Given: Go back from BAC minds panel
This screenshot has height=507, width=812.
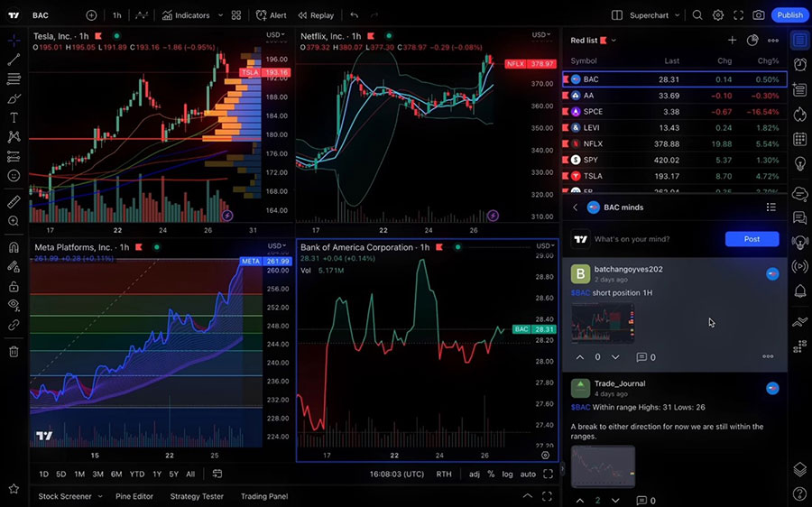Looking at the screenshot, I should (x=576, y=207).
